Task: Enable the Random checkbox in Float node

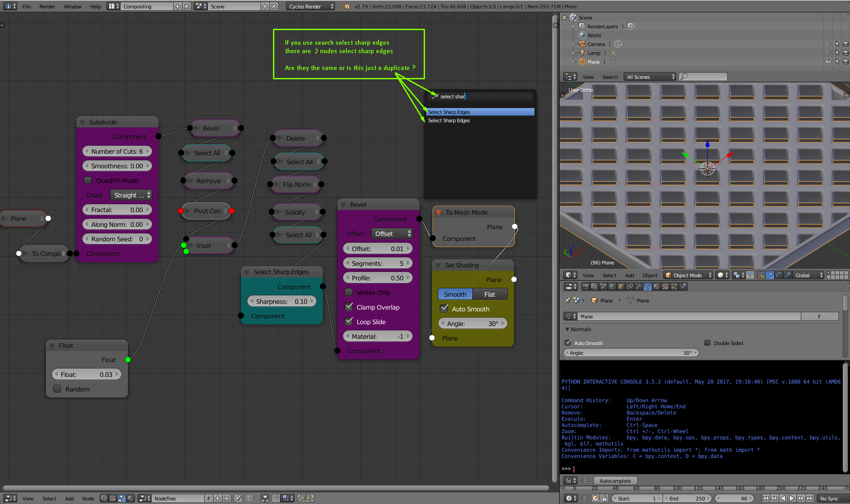Action: click(57, 389)
